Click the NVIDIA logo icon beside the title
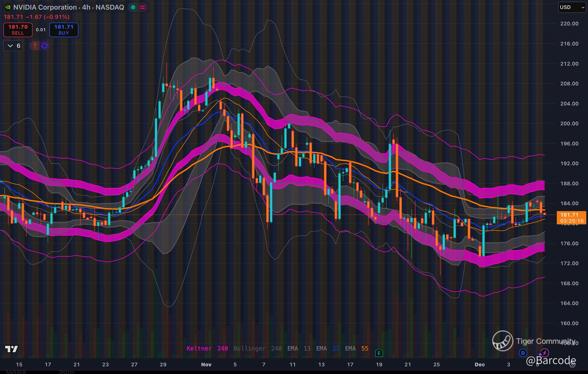The width and height of the screenshot is (588, 374). coord(8,7)
